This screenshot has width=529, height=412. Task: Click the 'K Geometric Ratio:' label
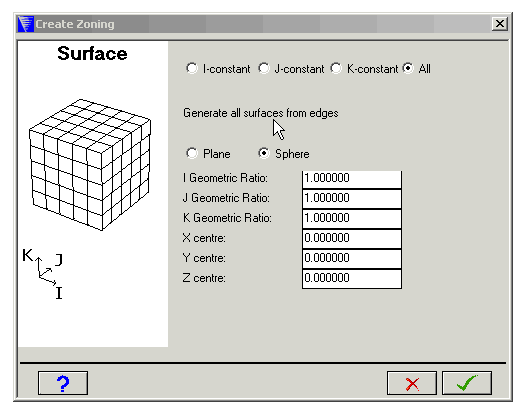tap(227, 218)
